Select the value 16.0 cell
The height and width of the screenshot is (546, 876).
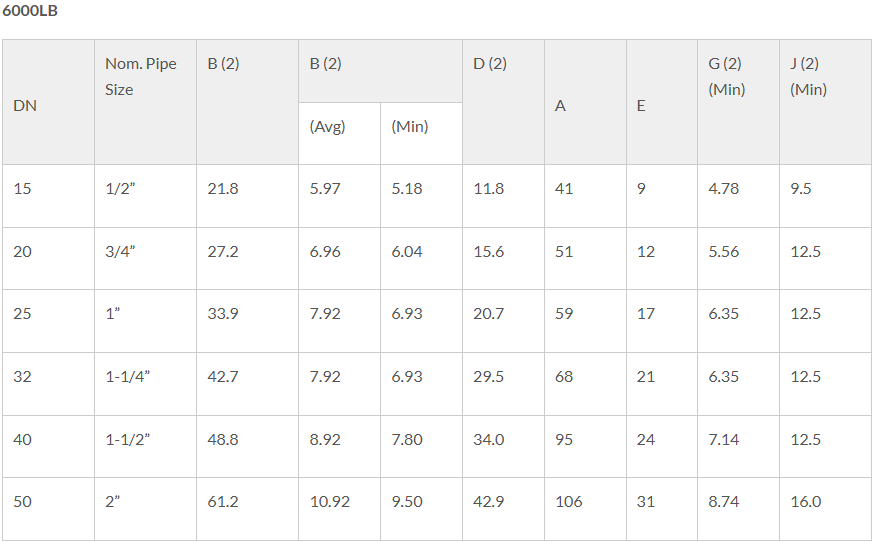825,509
